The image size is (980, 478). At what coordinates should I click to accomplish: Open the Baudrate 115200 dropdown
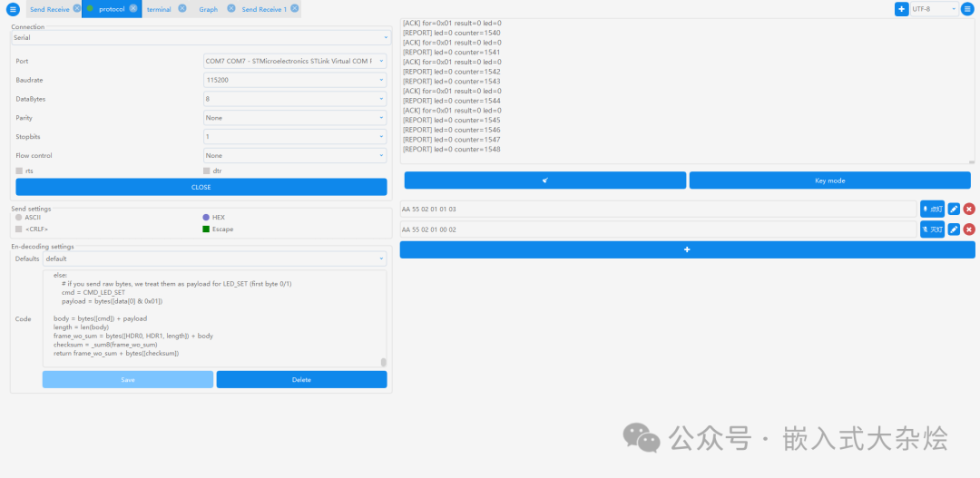tap(295, 80)
